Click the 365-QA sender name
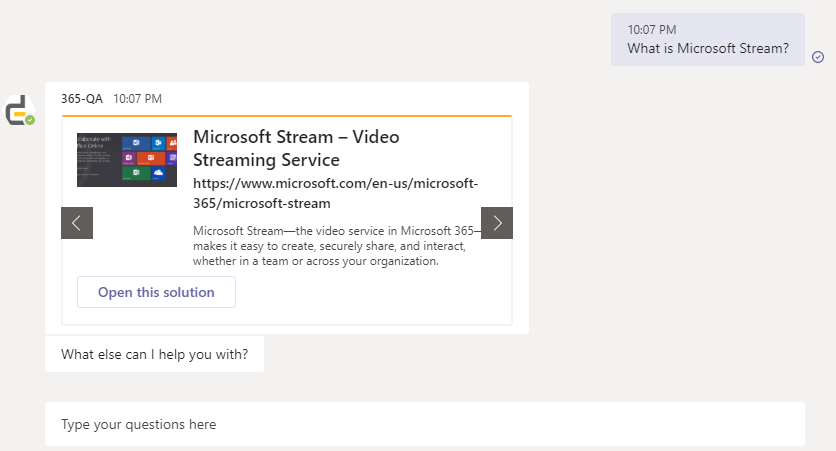Image resolution: width=836 pixels, height=451 pixels. (x=82, y=99)
